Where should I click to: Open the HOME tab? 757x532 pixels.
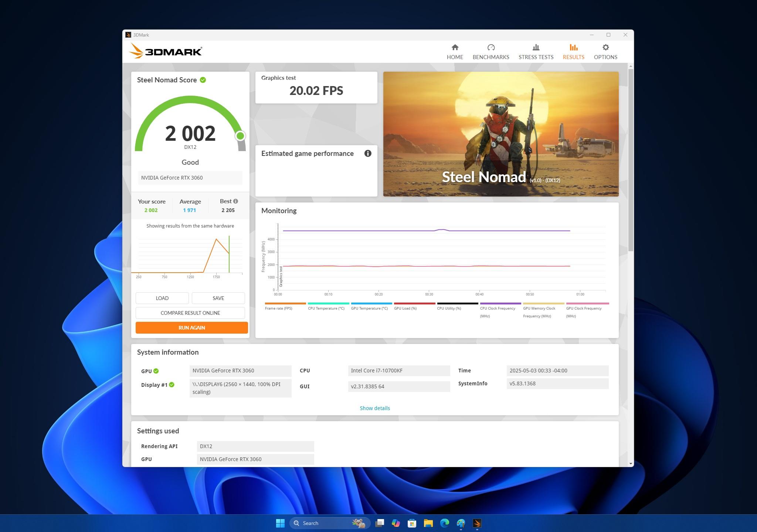point(455,52)
